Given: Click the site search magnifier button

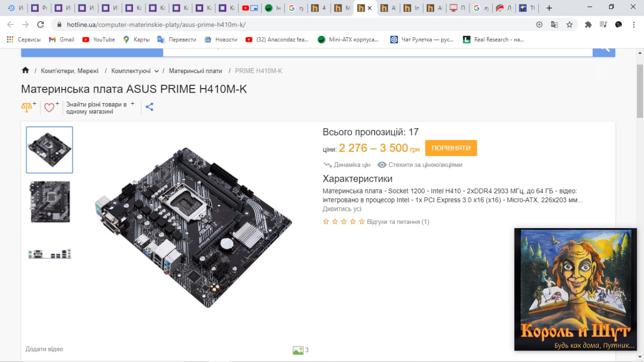Looking at the screenshot, I should (x=604, y=51).
